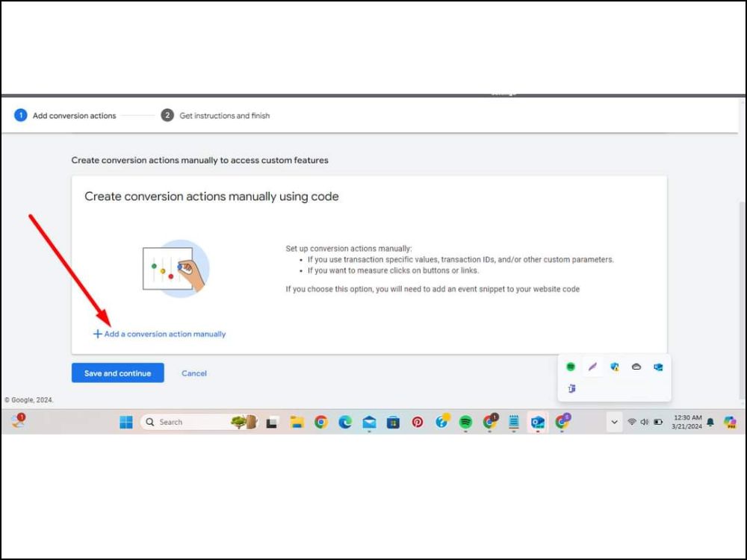The image size is (747, 560).
Task: Open weather widget at taskbar left
Action: (19, 420)
